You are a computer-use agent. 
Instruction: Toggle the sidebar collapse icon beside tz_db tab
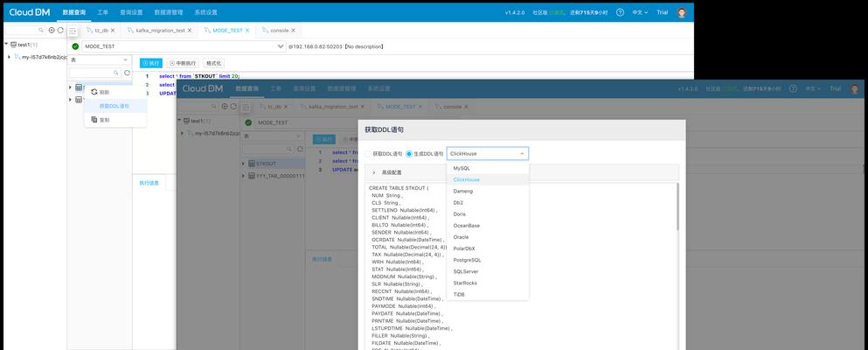click(x=73, y=31)
